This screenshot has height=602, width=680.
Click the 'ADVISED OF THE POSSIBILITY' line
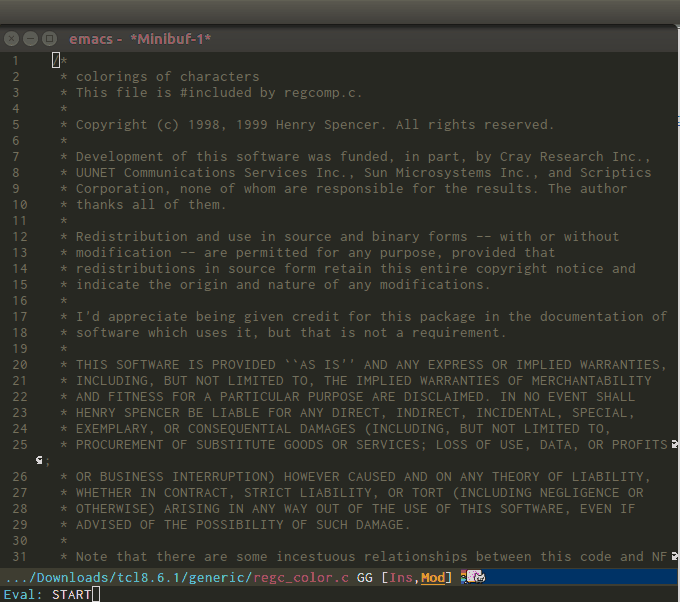(235, 525)
